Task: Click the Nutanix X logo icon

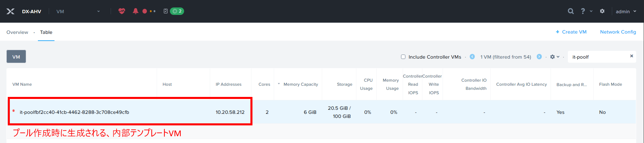Action: (x=10, y=11)
